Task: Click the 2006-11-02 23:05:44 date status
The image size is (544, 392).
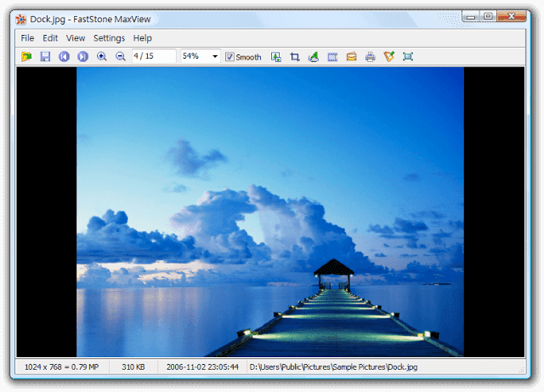Action: [x=202, y=367]
